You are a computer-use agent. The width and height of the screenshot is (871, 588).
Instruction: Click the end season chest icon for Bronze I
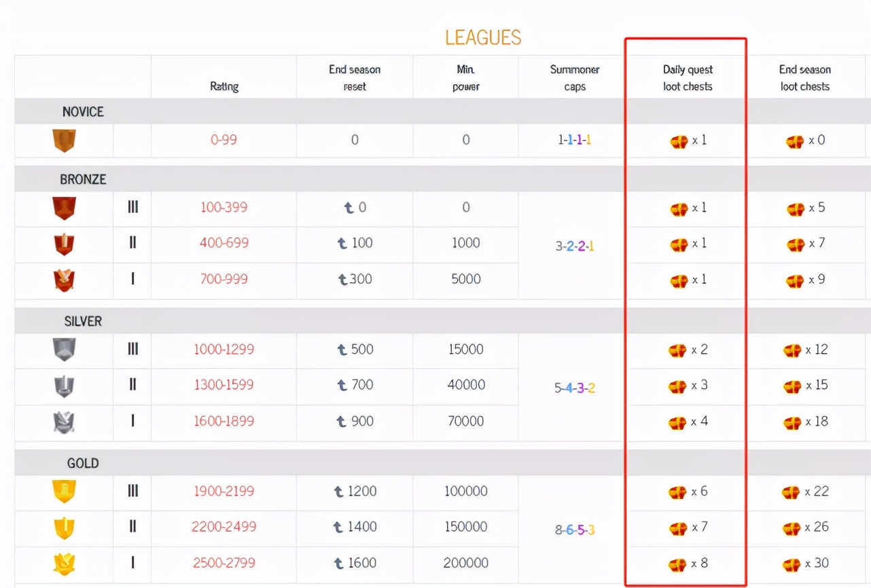(x=795, y=280)
